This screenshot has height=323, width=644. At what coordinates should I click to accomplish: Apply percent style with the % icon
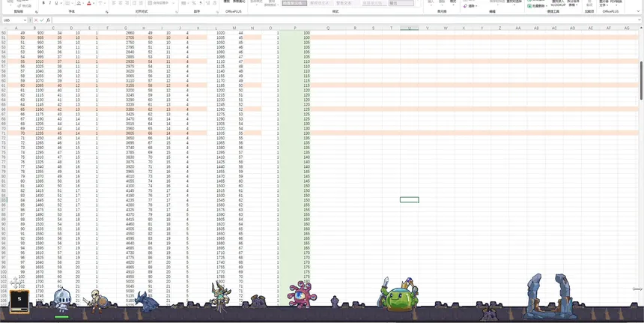point(194,3)
